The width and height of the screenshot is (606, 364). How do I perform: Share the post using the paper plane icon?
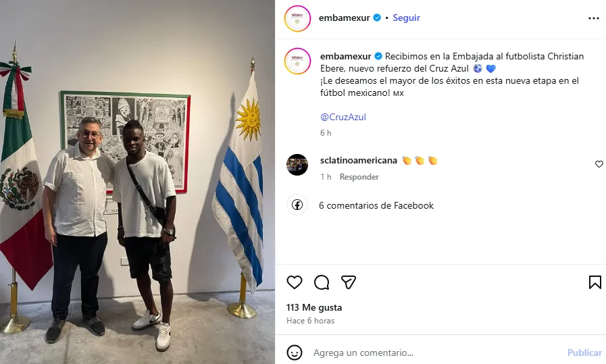pyautogui.click(x=348, y=282)
